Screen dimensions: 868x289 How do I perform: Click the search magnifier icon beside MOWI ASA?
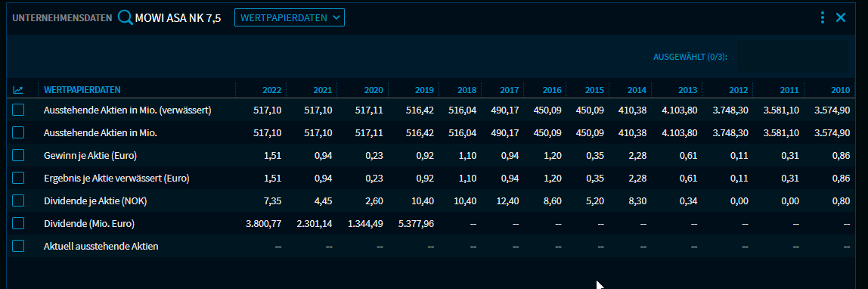(x=125, y=17)
